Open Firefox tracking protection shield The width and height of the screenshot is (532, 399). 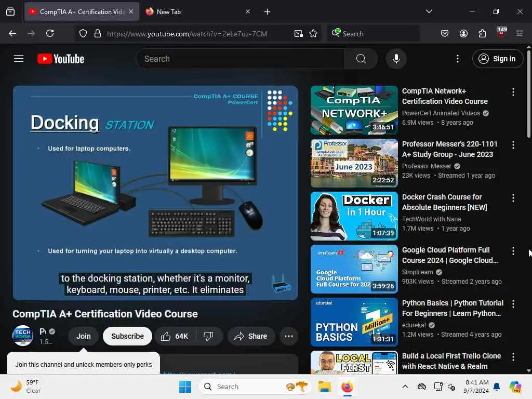pos(83,34)
